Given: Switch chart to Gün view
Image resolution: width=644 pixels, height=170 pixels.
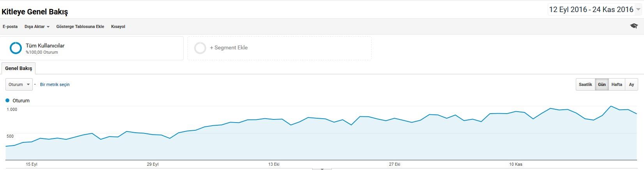Looking at the screenshot, I should click(x=602, y=84).
